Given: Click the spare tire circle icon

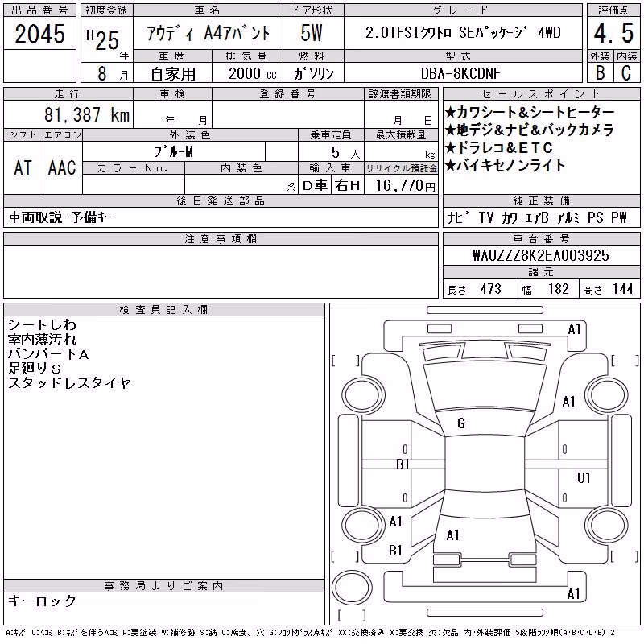Looking at the screenshot, I should [x=352, y=588].
